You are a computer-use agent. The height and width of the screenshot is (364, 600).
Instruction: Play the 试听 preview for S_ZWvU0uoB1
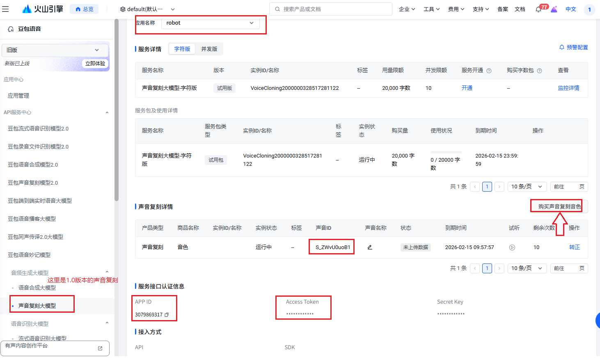click(x=512, y=247)
